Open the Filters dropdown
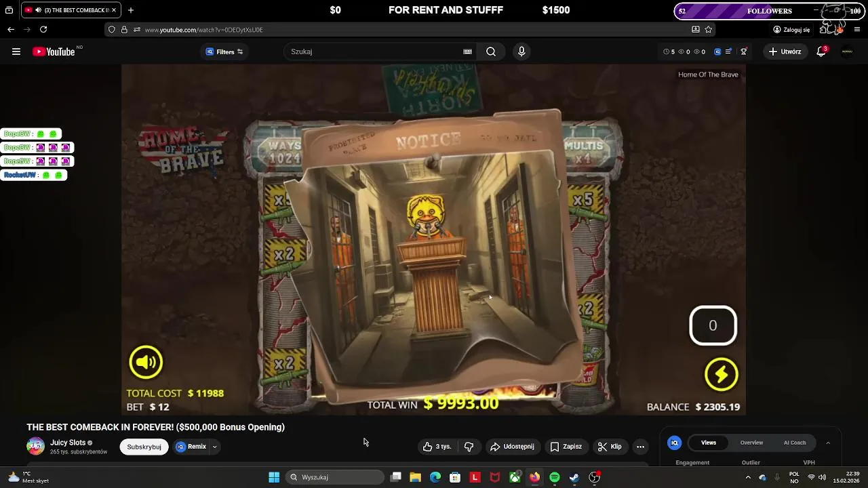 (x=224, y=52)
